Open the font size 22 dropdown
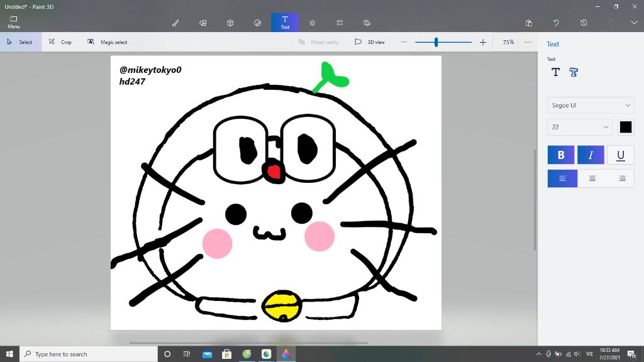644x362 pixels. pos(580,127)
